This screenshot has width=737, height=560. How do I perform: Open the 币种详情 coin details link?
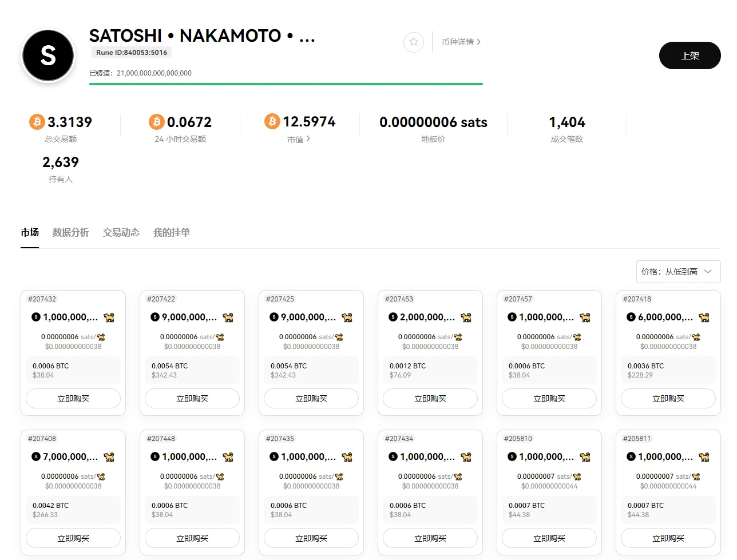pos(461,42)
